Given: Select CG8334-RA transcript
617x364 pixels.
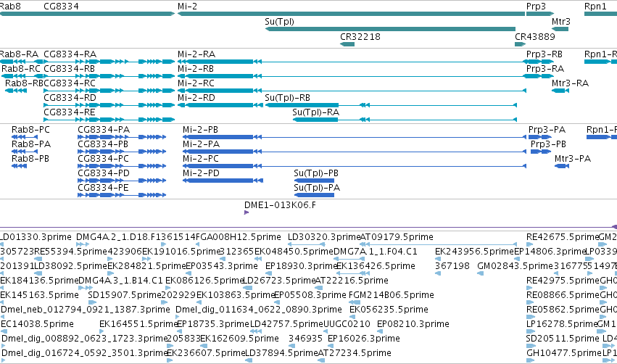Looking at the screenshot, I should pyautogui.click(x=109, y=62).
